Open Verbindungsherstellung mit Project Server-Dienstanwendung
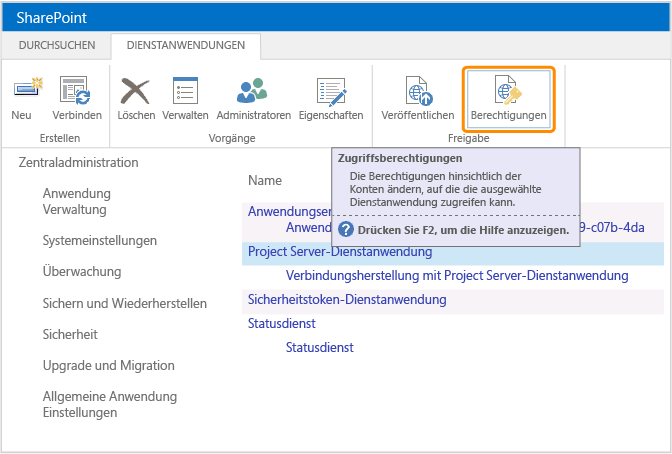Screen dimensions: 672x454 tap(457, 275)
